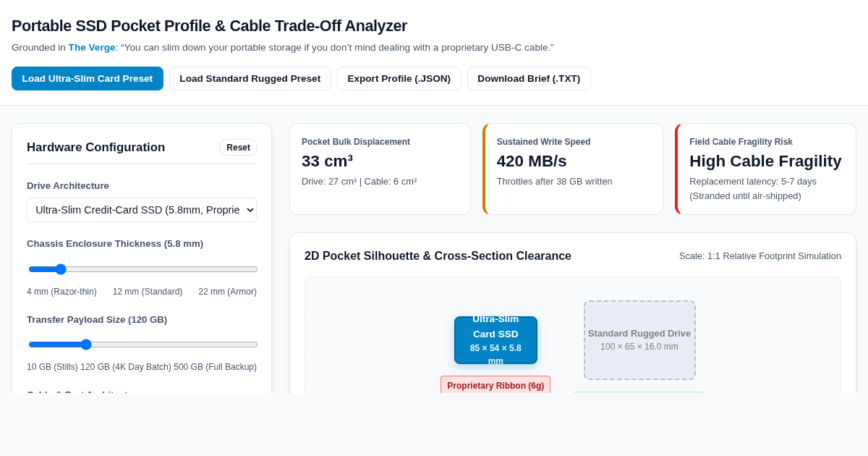Viewport: 868px width, 456px height.
Task: Select the Ultra-Slim Card SSD silhouette
Action: 495,340
